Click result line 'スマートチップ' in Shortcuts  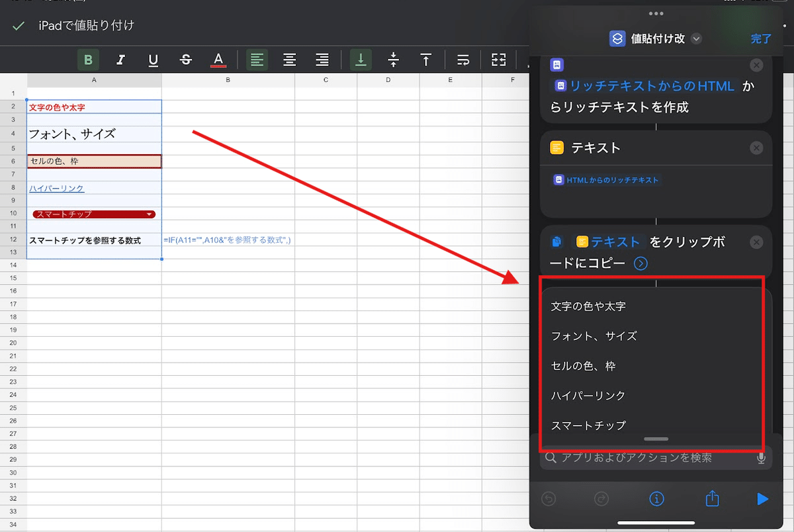click(x=588, y=425)
